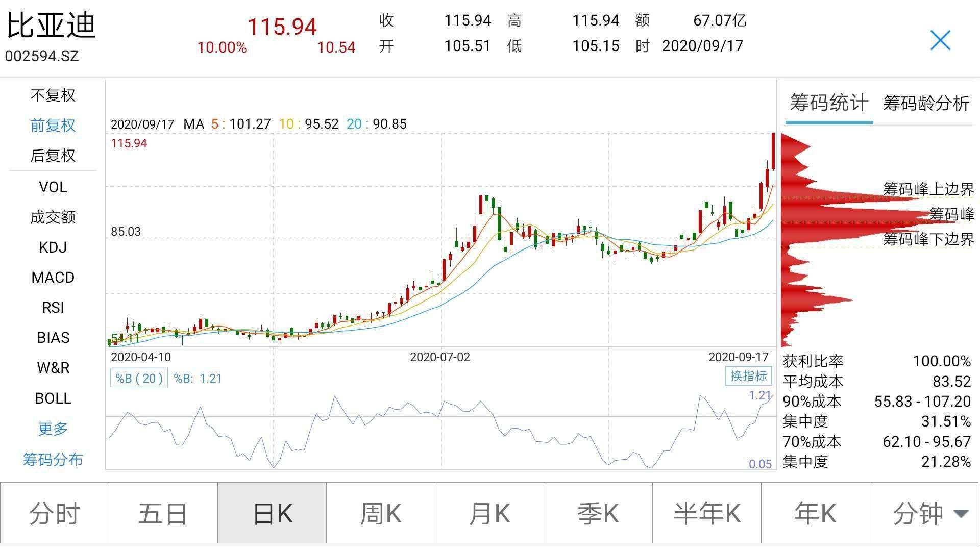This screenshot has height=551, width=980.
Task: Show the RSI indicator
Action: (53, 307)
